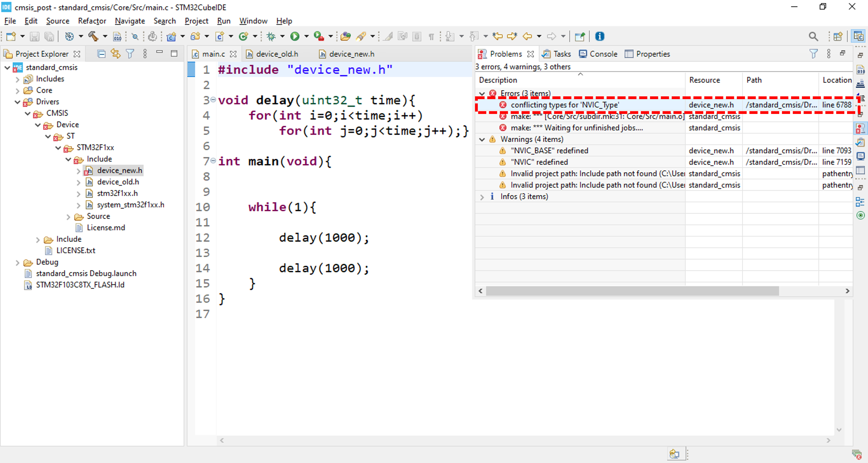Click the Open Perspective icon
This screenshot has height=463, width=868.
pyautogui.click(x=838, y=36)
